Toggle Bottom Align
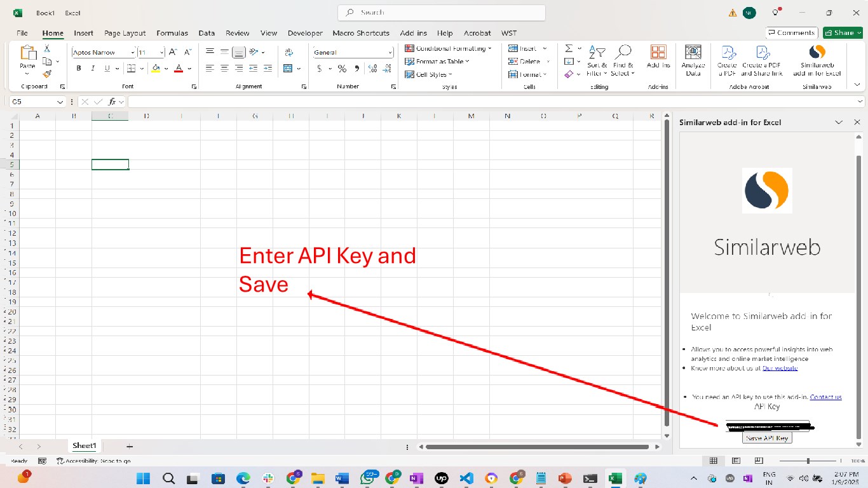868x488 pixels. click(x=239, y=52)
